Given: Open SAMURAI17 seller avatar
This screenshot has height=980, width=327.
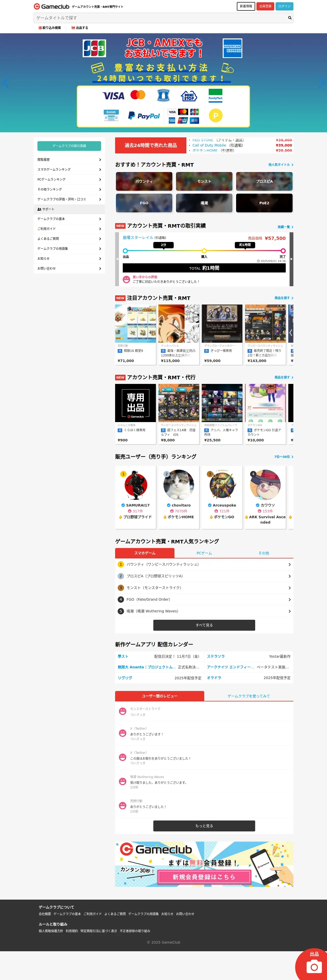Looking at the screenshot, I should (x=135, y=485).
